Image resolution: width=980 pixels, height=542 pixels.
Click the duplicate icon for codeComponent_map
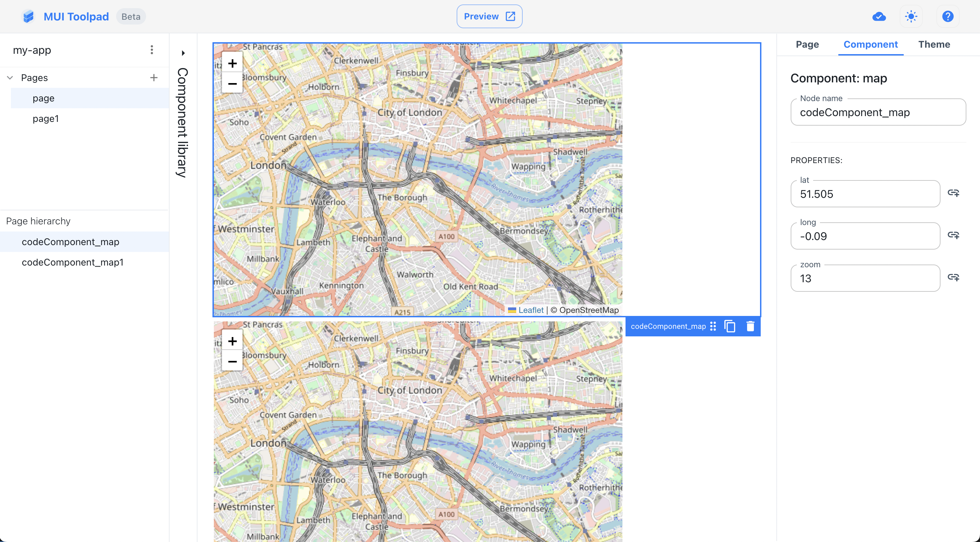pyautogui.click(x=730, y=326)
